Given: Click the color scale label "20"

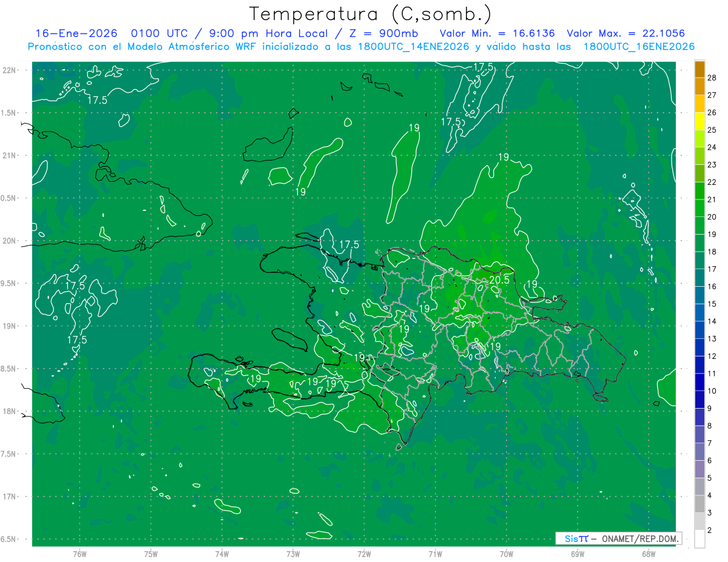Looking at the screenshot, I should click(x=712, y=217).
